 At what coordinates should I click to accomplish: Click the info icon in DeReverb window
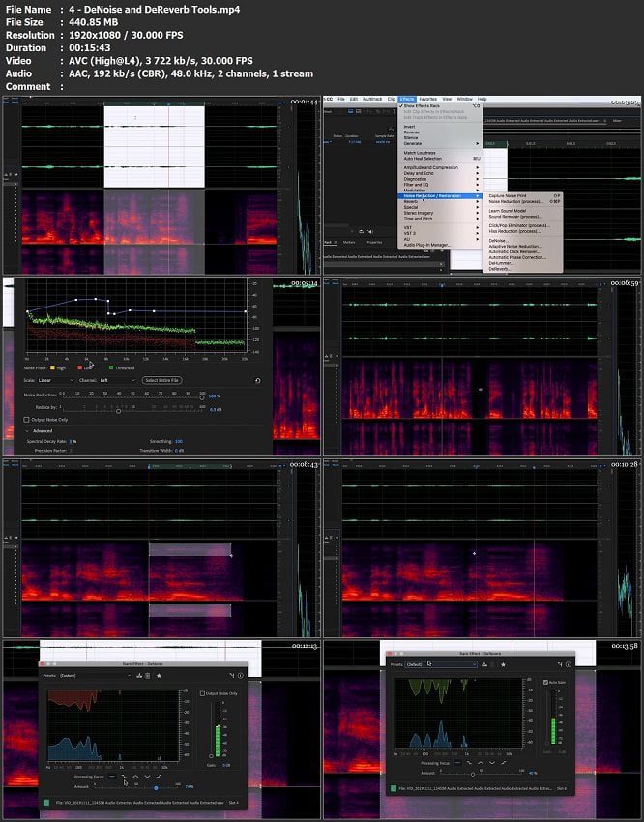(568, 664)
